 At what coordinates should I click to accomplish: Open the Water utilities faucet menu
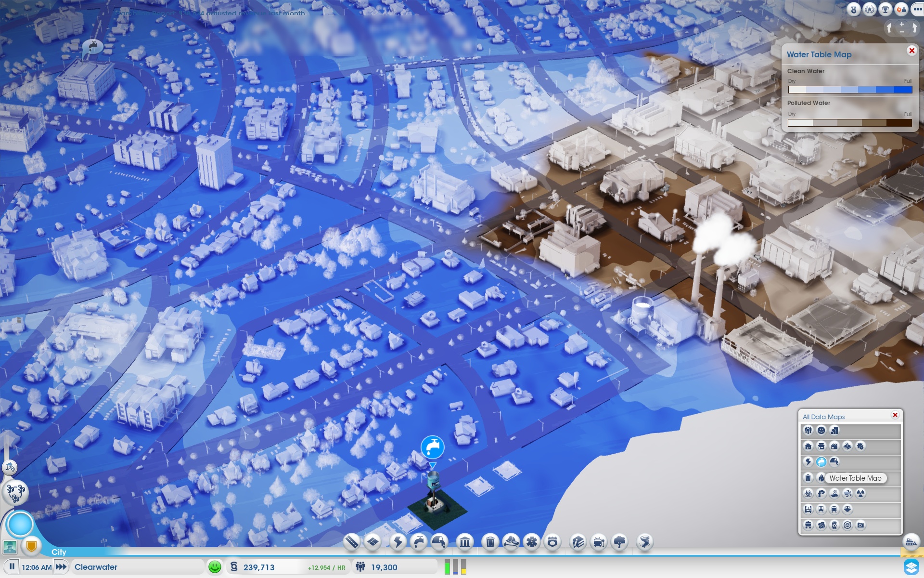(419, 542)
